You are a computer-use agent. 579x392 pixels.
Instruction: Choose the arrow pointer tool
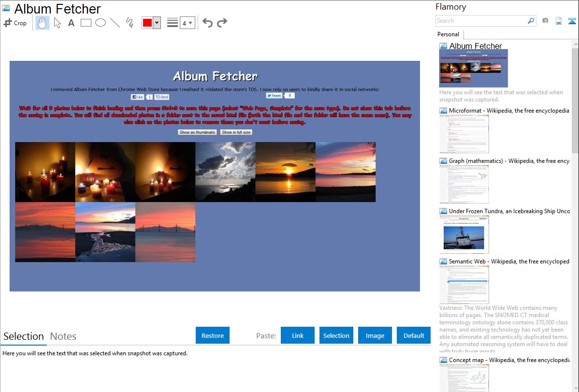(x=57, y=23)
